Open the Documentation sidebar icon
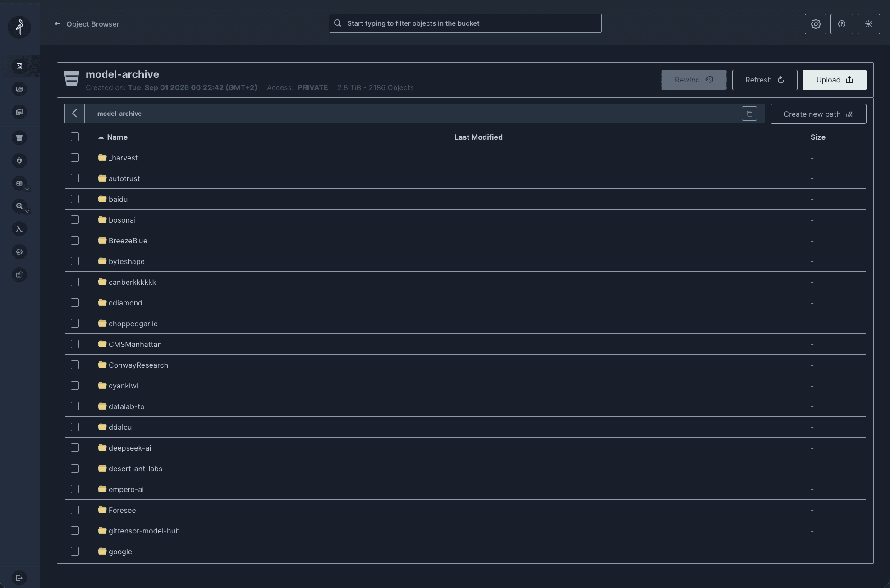 pos(19,111)
